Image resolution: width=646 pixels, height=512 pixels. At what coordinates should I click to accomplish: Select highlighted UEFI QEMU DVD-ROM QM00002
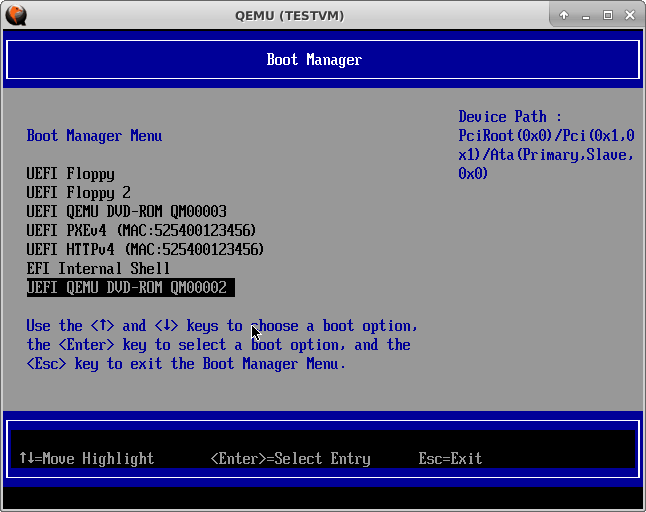[x=131, y=288]
